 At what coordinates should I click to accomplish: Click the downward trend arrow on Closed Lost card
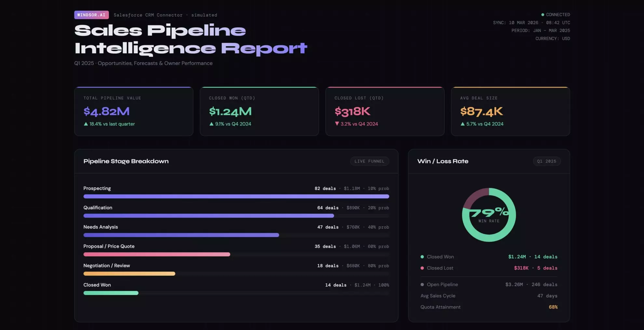coord(337,124)
